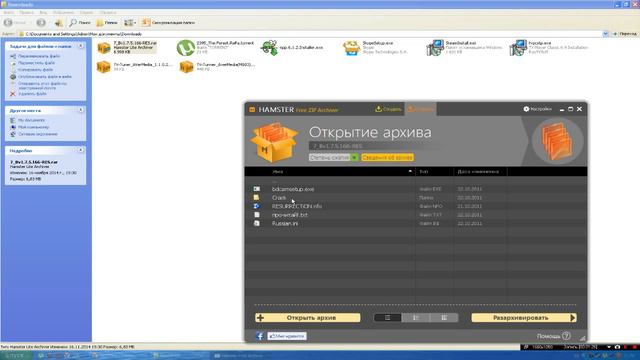Click the nfo icon next to RESURRECTION.nfo
Viewport: 640px width, 360px height.
coord(256,206)
